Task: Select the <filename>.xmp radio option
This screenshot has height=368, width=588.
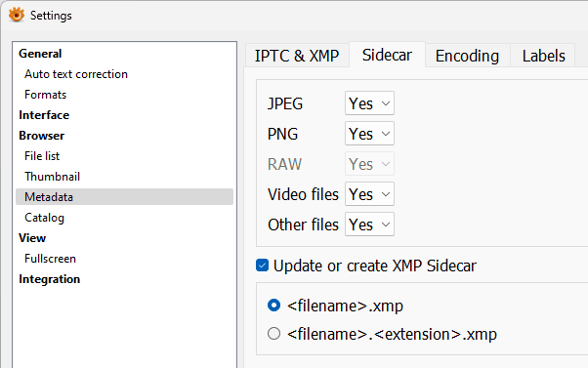Action: [273, 306]
